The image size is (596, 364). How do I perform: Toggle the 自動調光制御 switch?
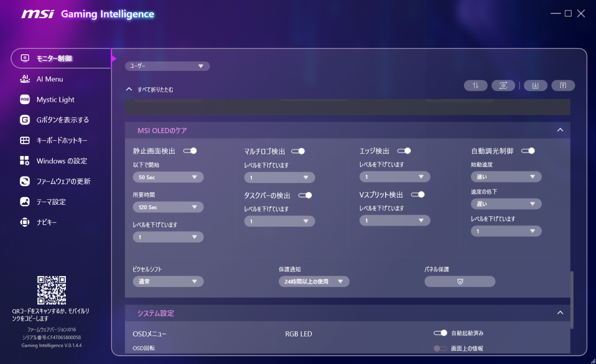[528, 150]
